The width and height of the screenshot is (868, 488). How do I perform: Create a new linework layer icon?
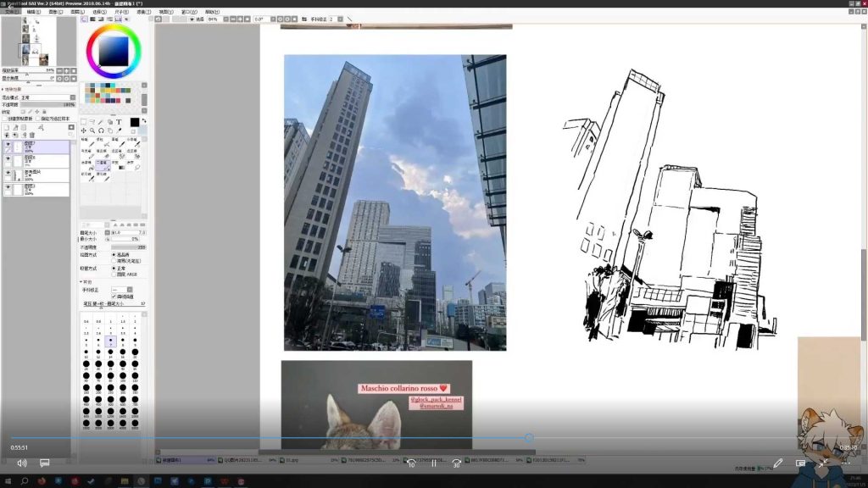[15, 127]
